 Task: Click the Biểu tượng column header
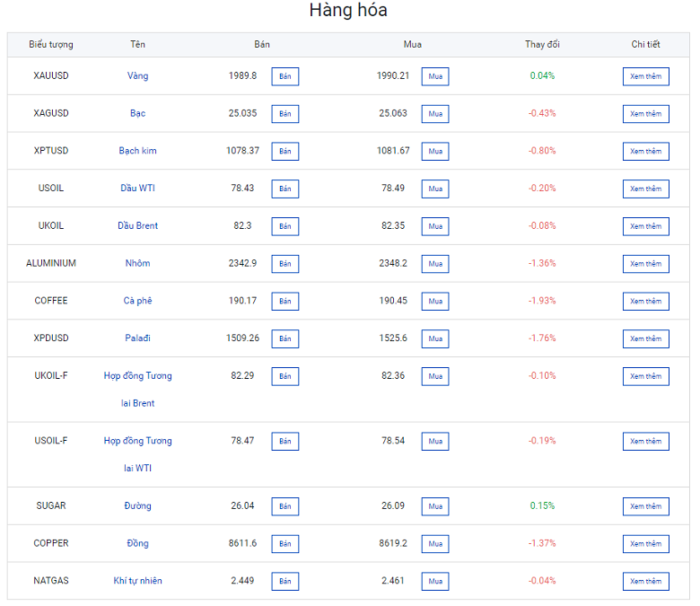point(51,45)
